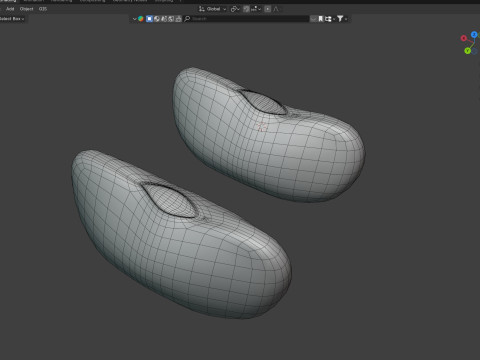480x360 pixels.
Task: Open the Object menu
Action: coord(27,9)
